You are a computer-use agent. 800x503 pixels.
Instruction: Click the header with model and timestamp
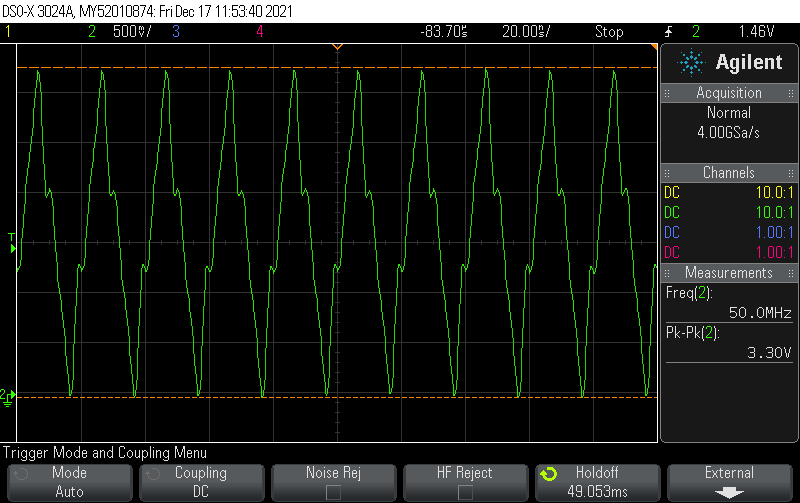(147, 11)
